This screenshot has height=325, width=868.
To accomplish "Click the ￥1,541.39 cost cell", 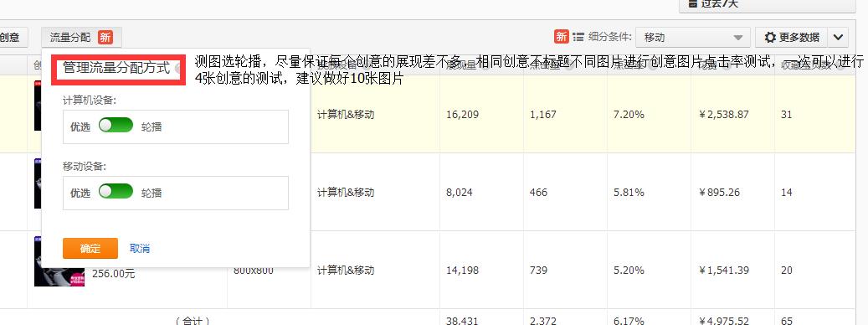I will tap(723, 271).
